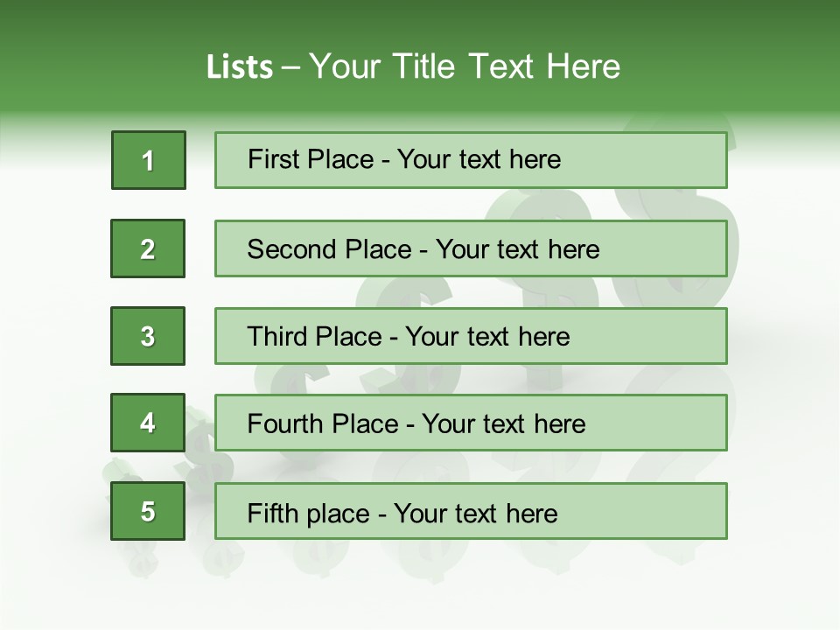Viewport: 840px width, 630px height.
Task: Click the bold word Lists in title
Action: (240, 66)
